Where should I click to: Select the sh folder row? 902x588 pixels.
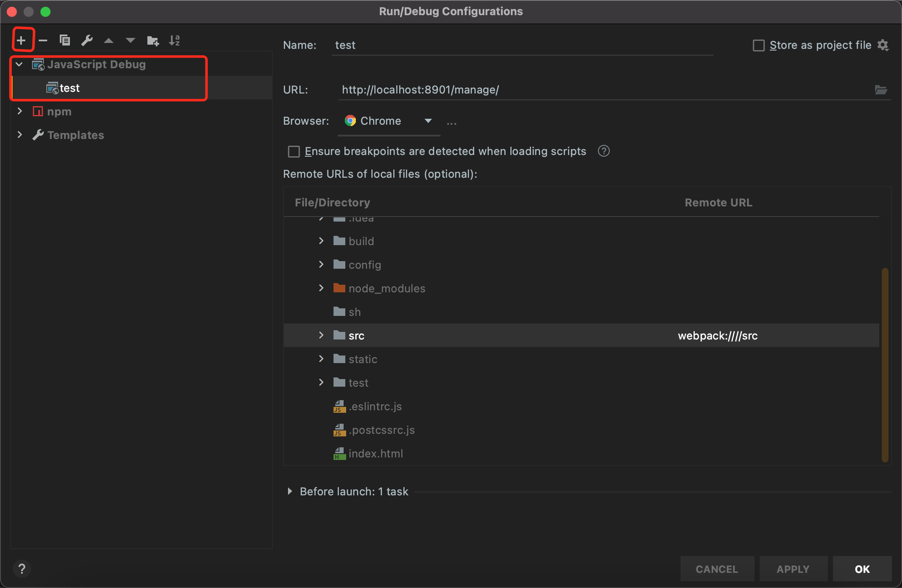coord(581,312)
